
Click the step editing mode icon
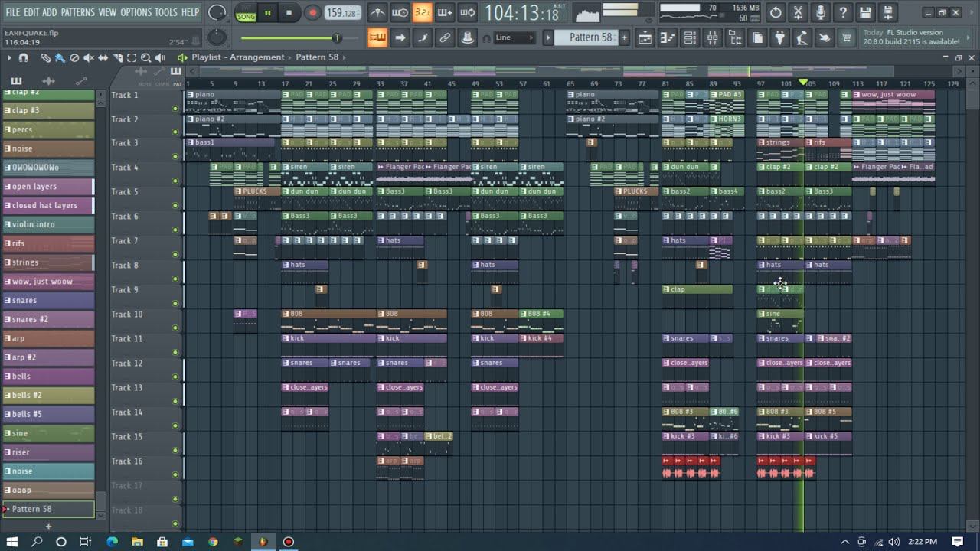pyautogui.click(x=423, y=37)
